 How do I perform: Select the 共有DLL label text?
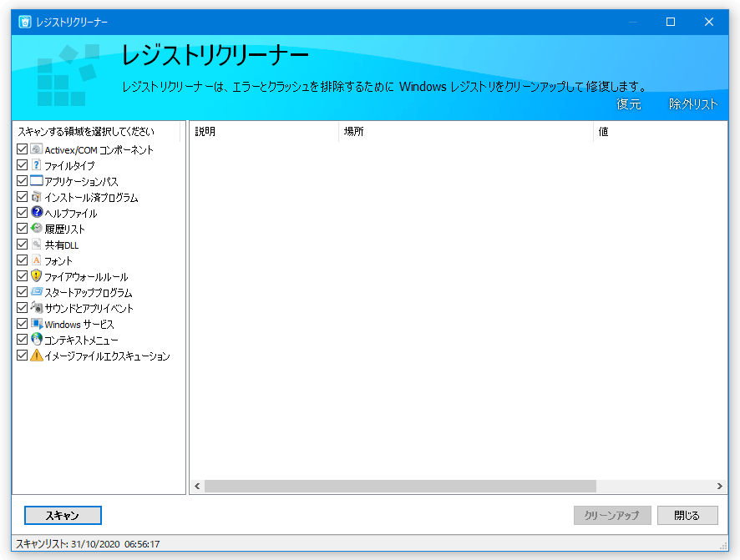[62, 245]
